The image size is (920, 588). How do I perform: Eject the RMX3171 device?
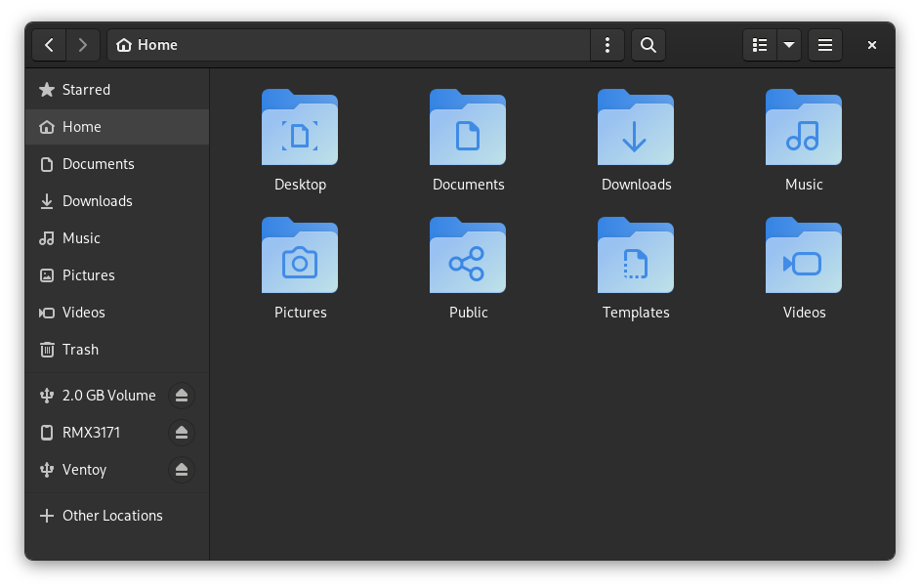pyautogui.click(x=182, y=432)
